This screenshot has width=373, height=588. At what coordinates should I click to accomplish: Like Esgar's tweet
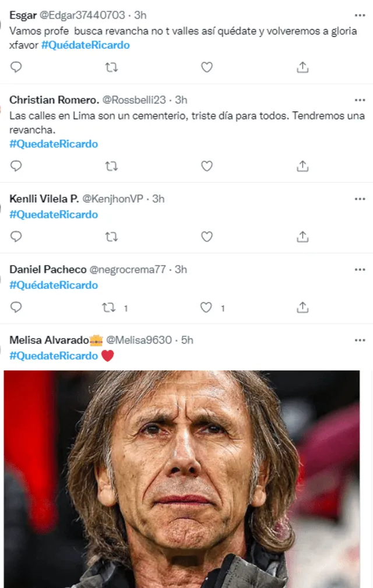[x=206, y=67]
